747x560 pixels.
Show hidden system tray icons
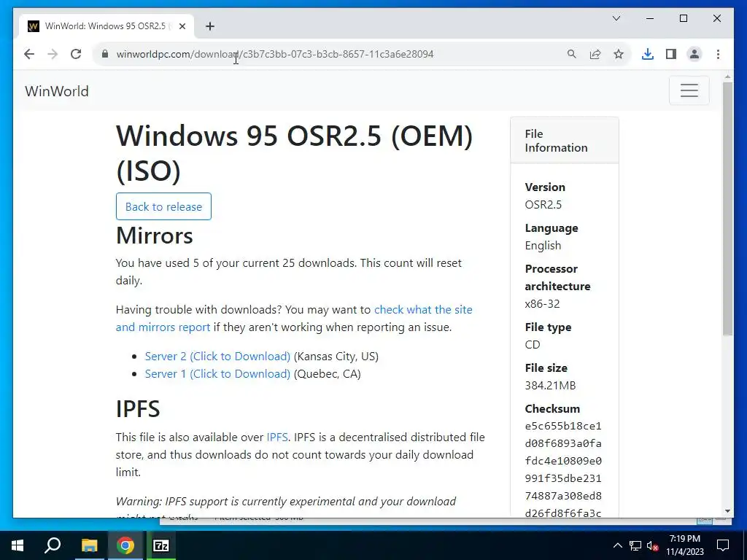pyautogui.click(x=617, y=545)
